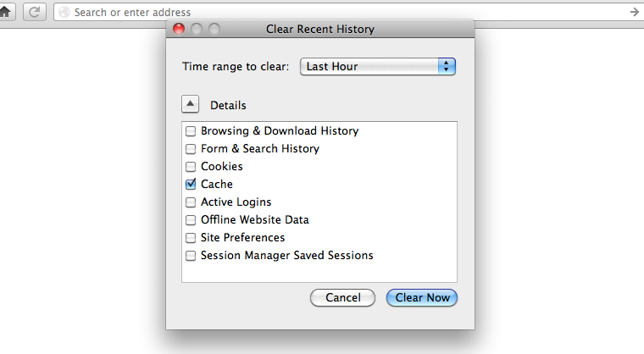The width and height of the screenshot is (644, 354).
Task: Click the Clear Now button
Action: [422, 298]
